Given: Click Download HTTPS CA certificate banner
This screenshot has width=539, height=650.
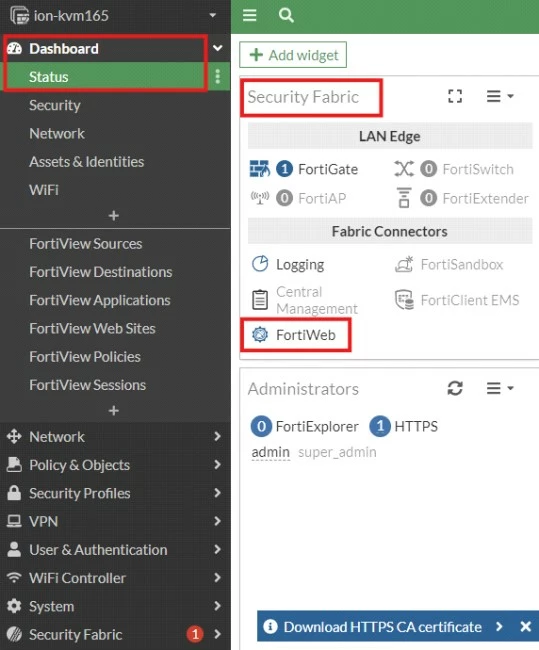Looking at the screenshot, I should pyautogui.click(x=382, y=626).
